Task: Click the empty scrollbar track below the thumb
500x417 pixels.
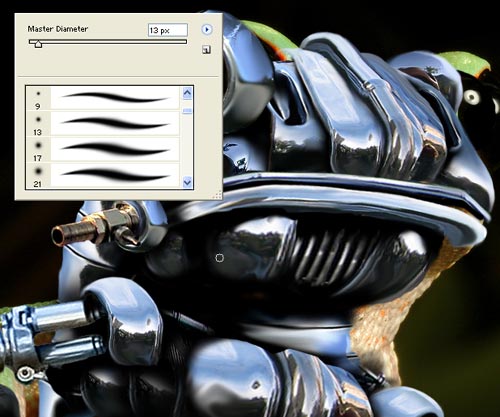Action: tap(187, 145)
